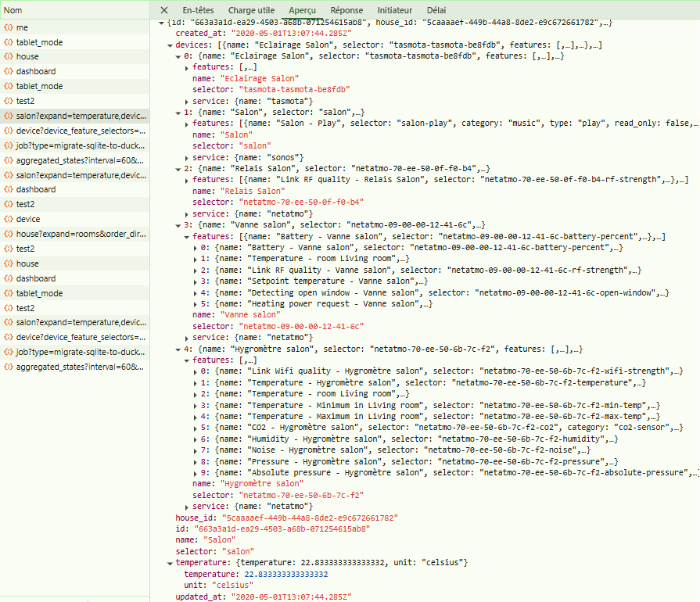
Task: Select the first aggregated_states?interval request
Action: tap(80, 160)
